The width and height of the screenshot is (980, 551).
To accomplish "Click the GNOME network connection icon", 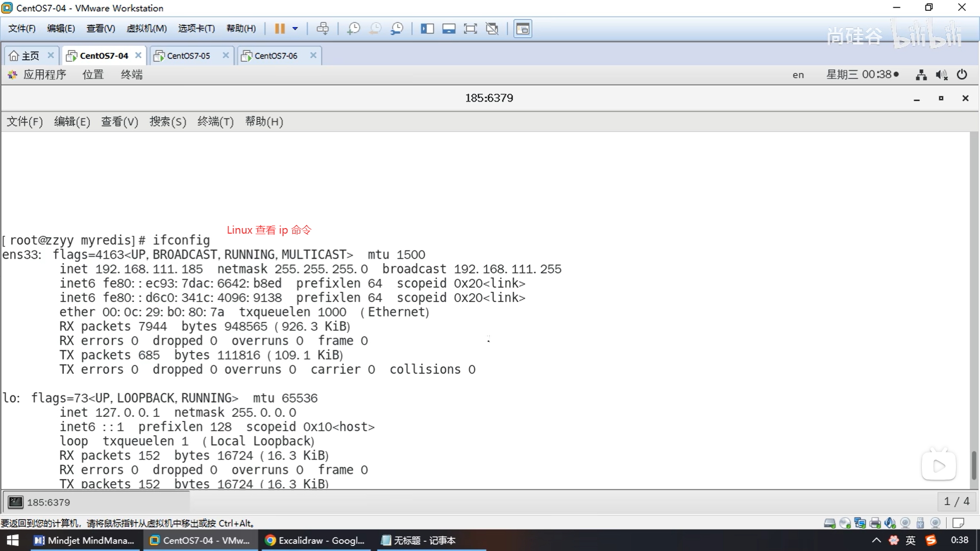I will pos(921,75).
